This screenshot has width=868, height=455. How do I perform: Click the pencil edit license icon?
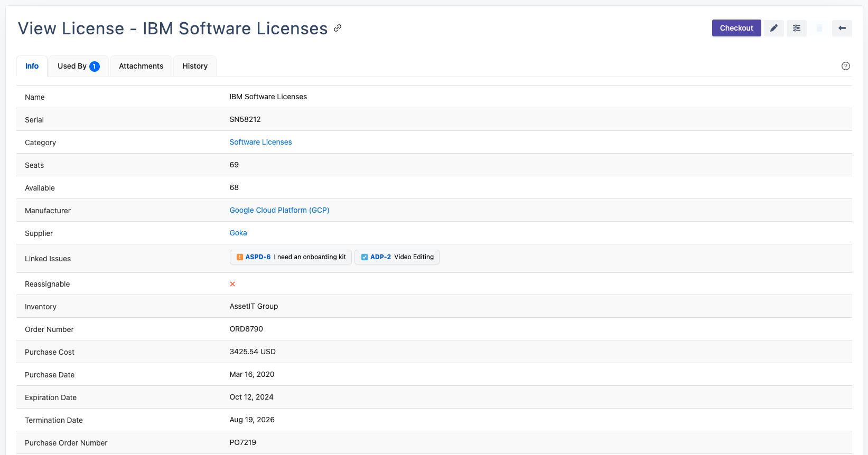click(x=773, y=28)
